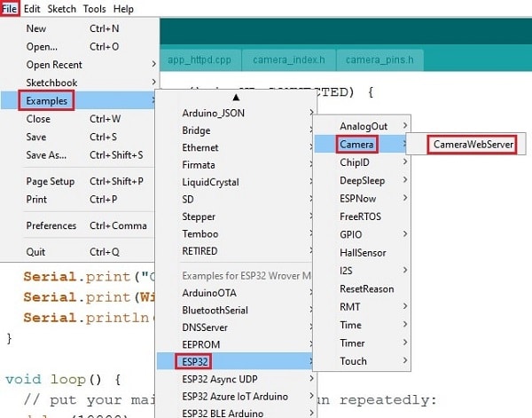Select ArduinoOTA examples entry
The width and height of the screenshot is (532, 418).
pyautogui.click(x=236, y=293)
